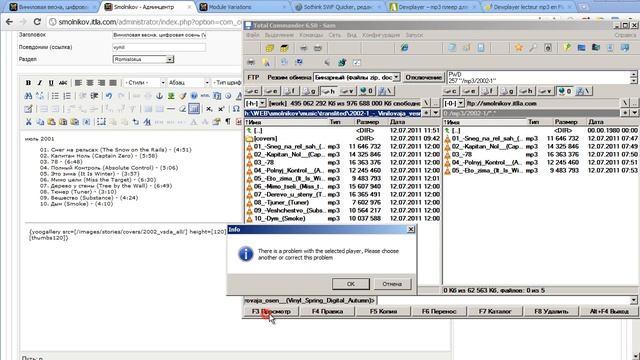Click the Отключение disconnect button

point(423,77)
